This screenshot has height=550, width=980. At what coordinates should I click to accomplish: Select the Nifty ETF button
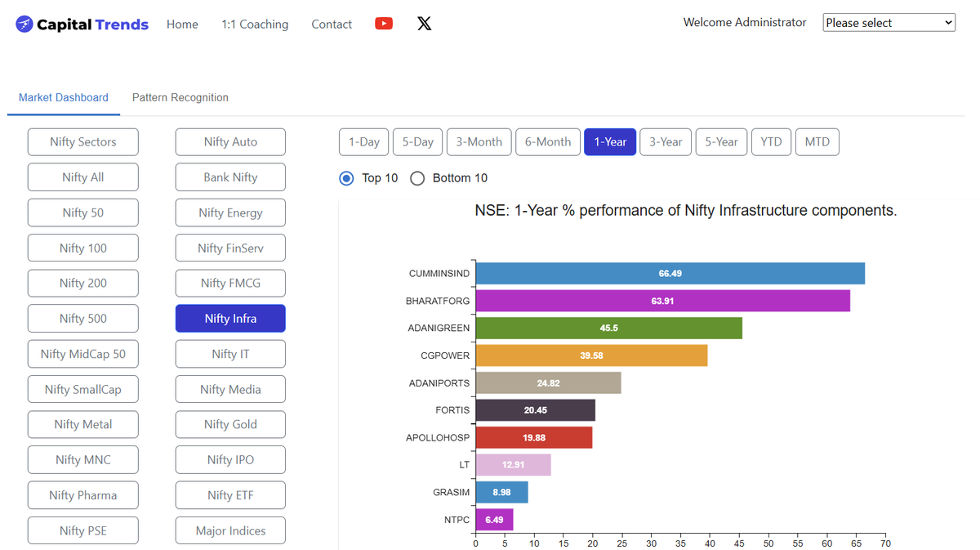point(230,495)
